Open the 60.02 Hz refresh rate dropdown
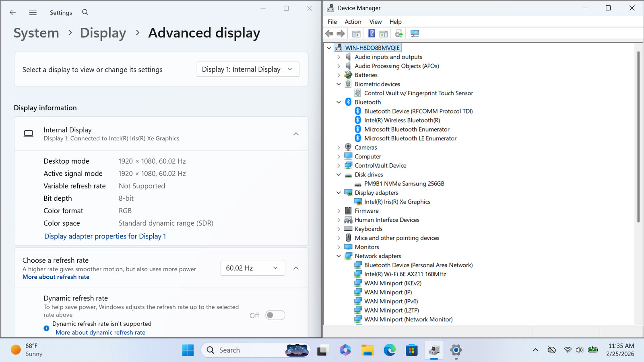This screenshot has height=362, width=644. (x=252, y=268)
